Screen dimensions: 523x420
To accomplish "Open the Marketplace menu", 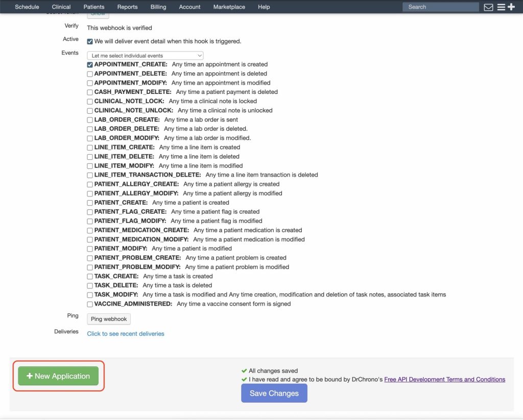I will click(x=229, y=7).
